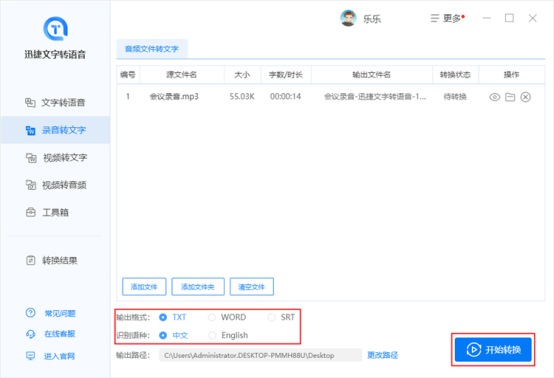This screenshot has width=554, height=378.
Task: Click the 文字转语音 sidebar icon
Action: click(30, 102)
